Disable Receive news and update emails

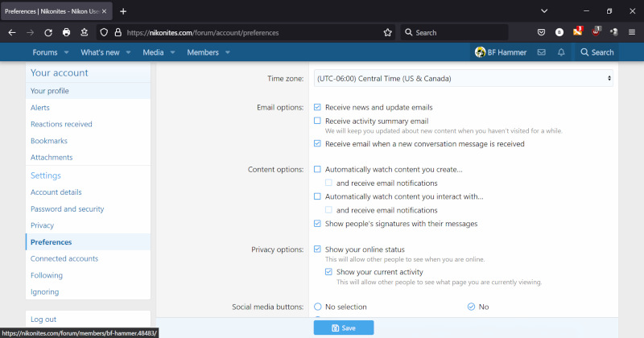point(317,107)
